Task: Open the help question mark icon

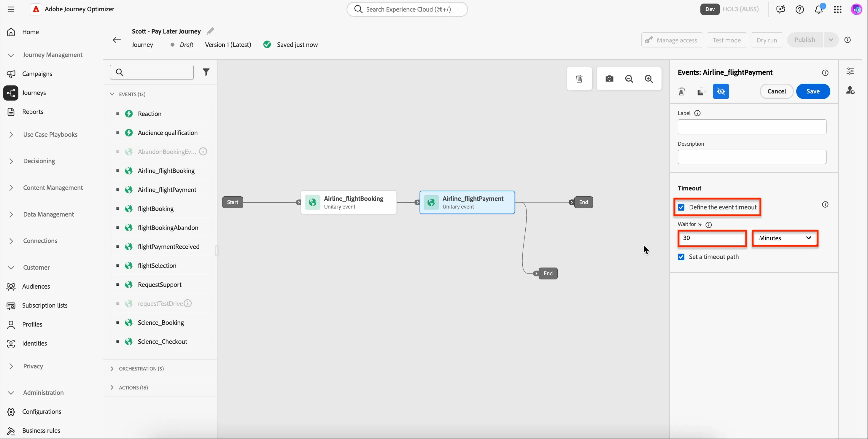Action: 799,9
